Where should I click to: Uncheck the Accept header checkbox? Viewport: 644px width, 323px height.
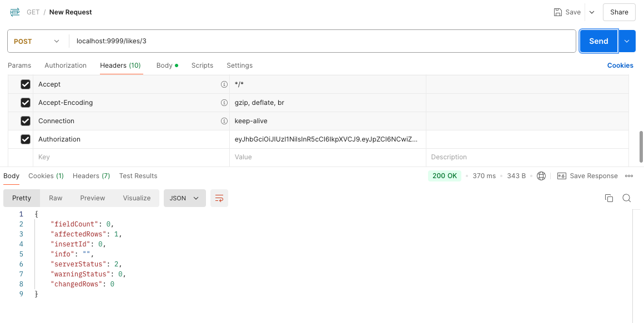(26, 84)
